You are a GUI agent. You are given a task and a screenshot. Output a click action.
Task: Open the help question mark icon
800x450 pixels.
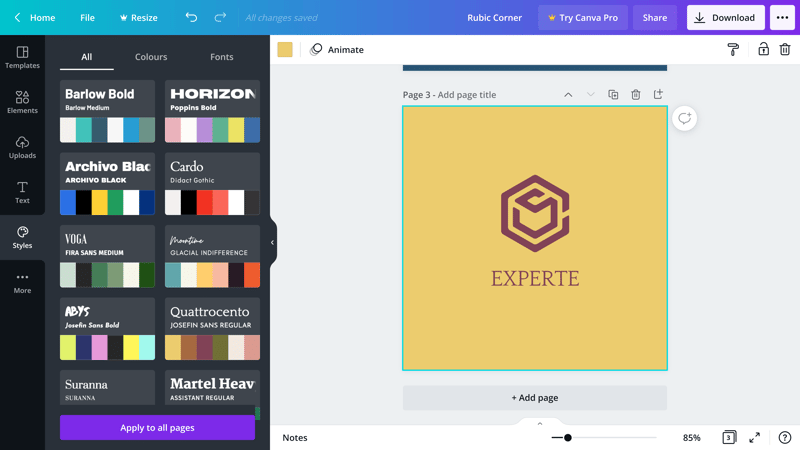[784, 437]
